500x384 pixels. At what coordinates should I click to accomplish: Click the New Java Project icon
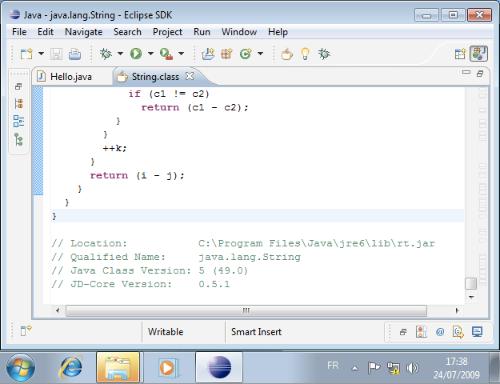208,54
